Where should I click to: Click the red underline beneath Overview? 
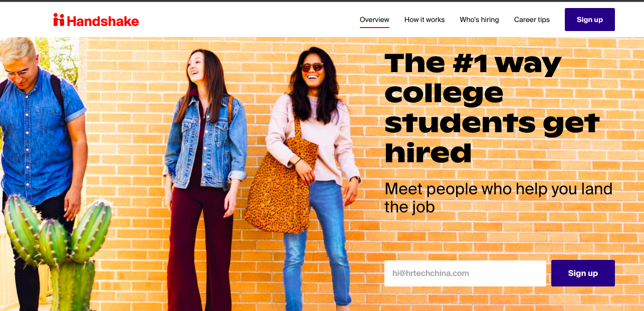click(x=374, y=27)
